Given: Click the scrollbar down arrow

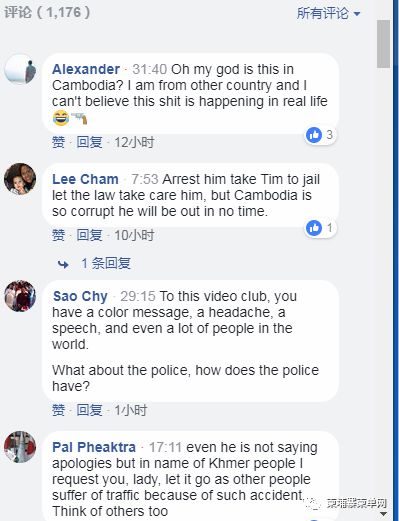Looking at the screenshot, I should pos(383,514).
